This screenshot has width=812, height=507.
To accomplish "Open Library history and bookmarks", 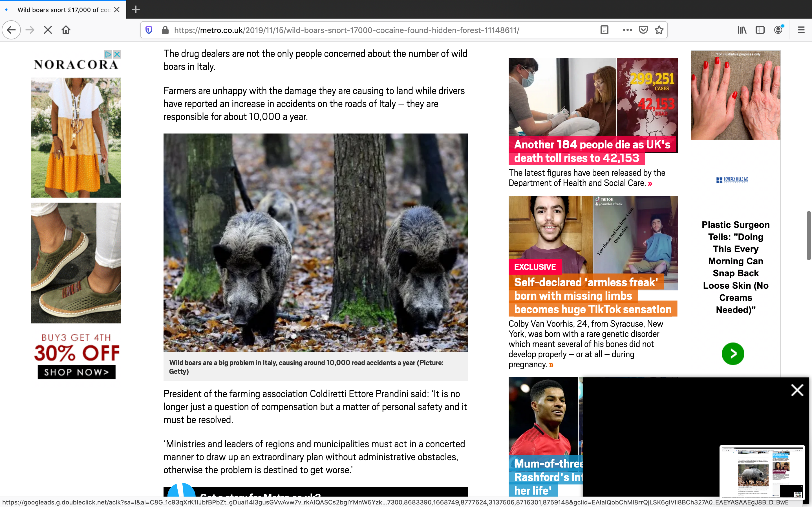I will click(742, 30).
